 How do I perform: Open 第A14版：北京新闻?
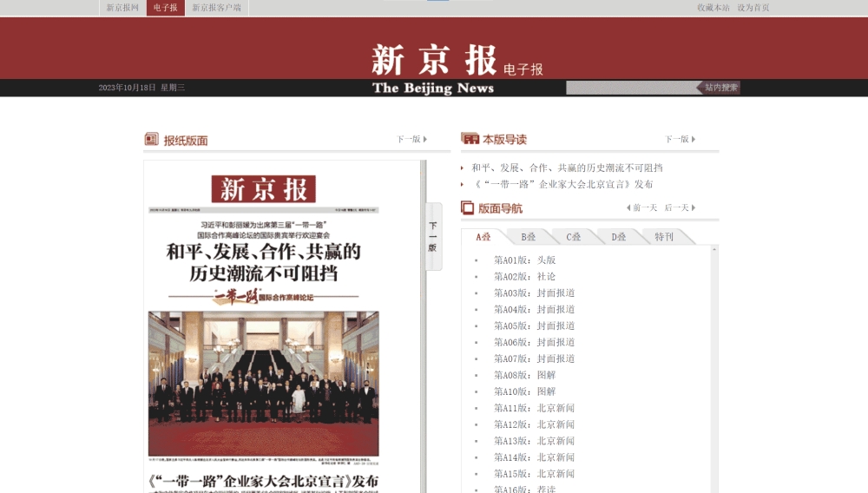pos(534,457)
